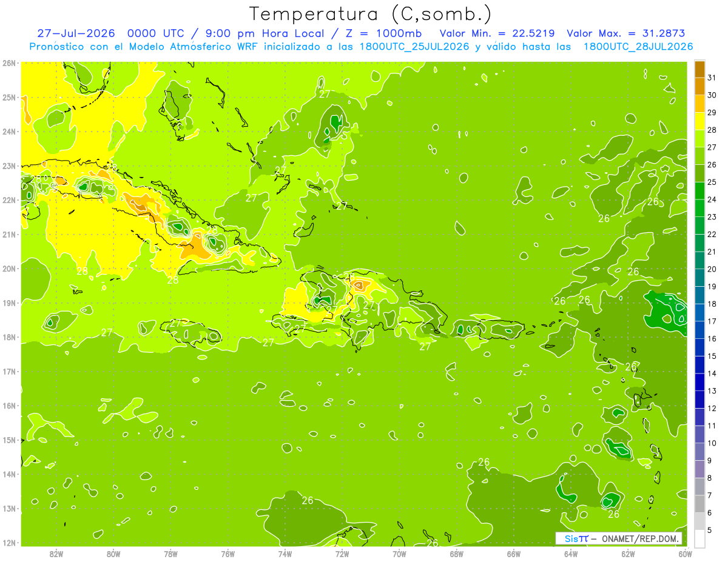728x562 pixels.
Task: Select the colorbar swatch between 30 and 31
Action: pyautogui.click(x=699, y=86)
